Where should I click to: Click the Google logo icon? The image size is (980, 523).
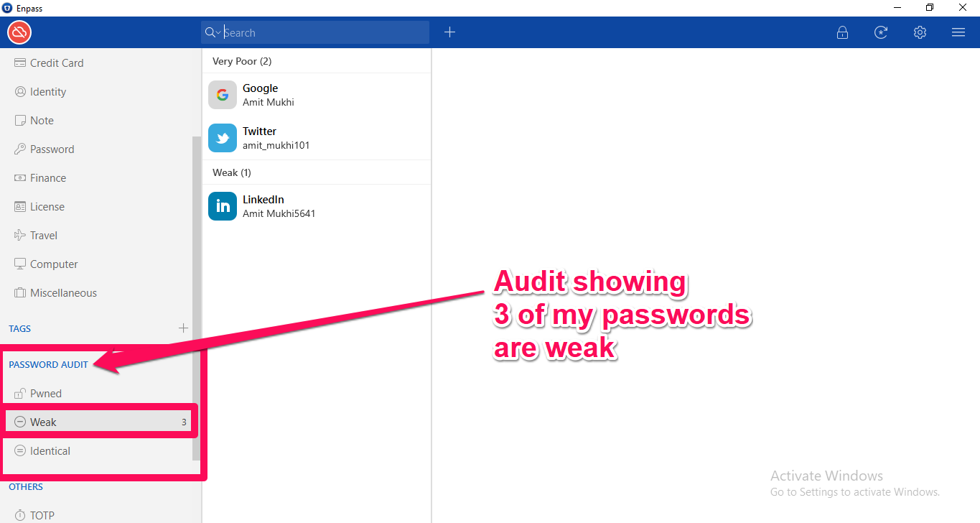pyautogui.click(x=223, y=95)
